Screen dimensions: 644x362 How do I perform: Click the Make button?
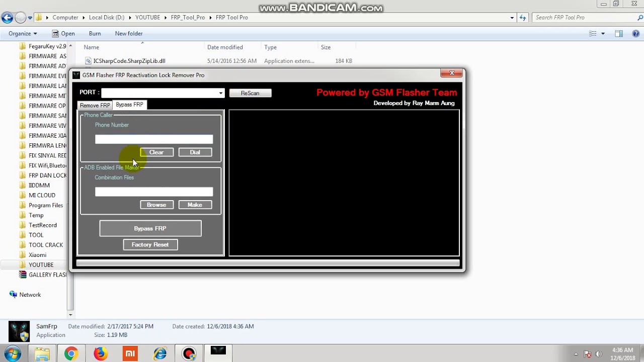point(195,205)
